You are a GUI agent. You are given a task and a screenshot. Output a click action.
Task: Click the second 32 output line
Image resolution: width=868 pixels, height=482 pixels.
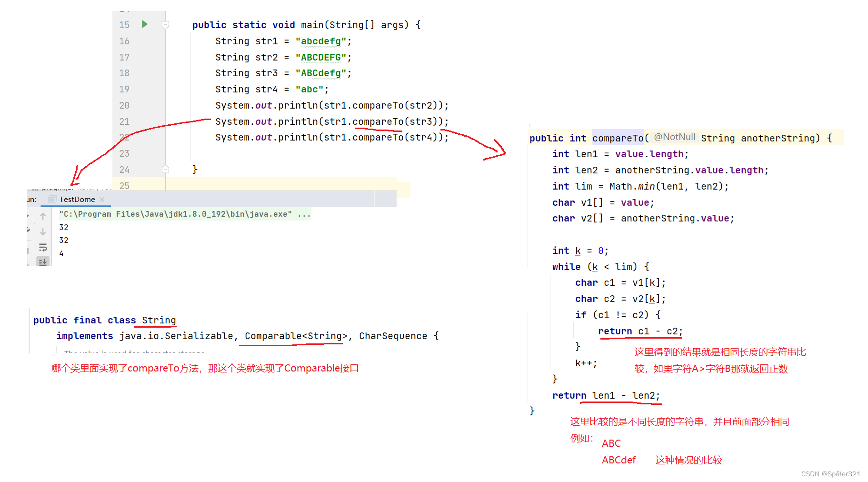point(64,240)
